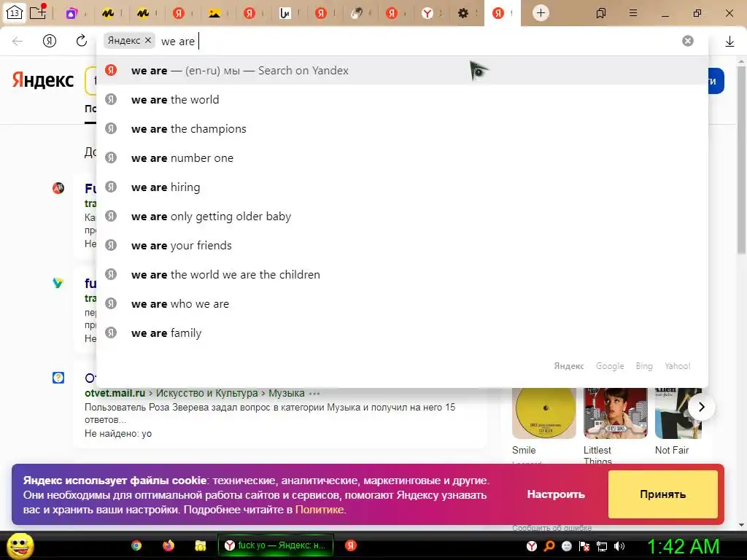
Task: Open the browser hamburger menu
Action: [x=633, y=13]
